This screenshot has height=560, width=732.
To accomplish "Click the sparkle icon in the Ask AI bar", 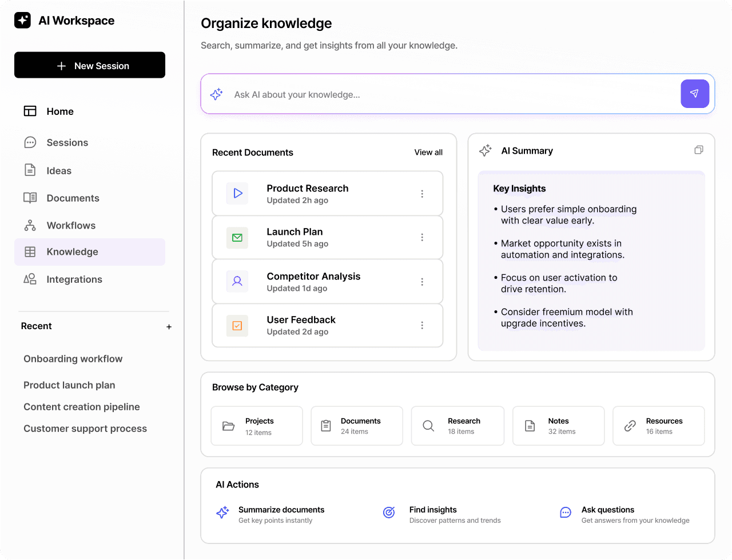I will point(216,94).
